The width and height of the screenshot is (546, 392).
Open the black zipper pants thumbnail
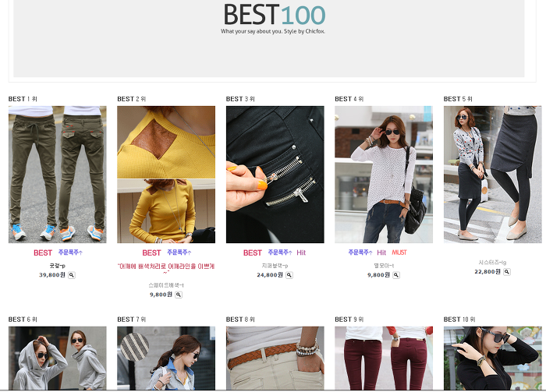[x=275, y=175]
